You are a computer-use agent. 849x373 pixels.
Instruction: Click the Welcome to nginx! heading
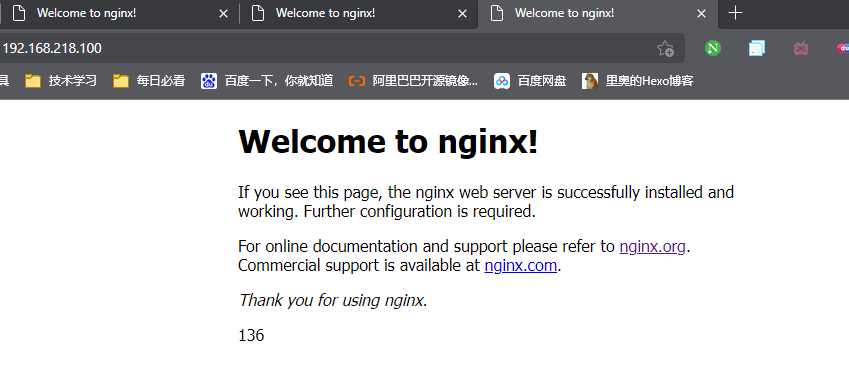click(388, 141)
